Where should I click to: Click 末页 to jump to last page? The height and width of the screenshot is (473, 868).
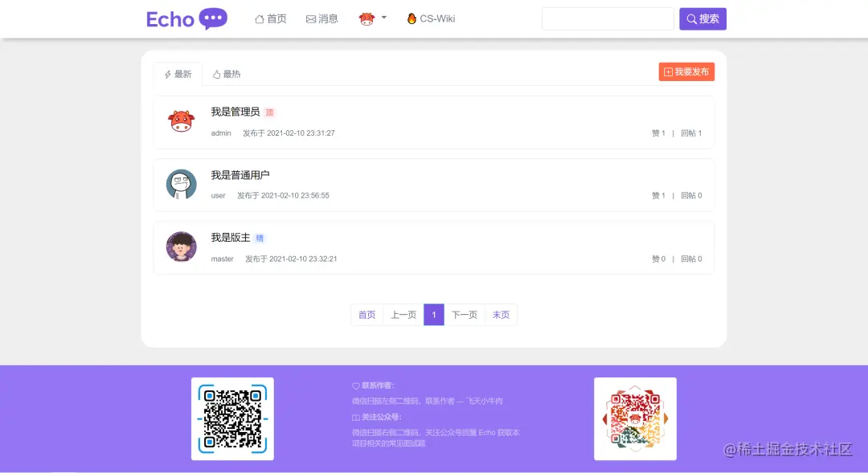coord(500,315)
